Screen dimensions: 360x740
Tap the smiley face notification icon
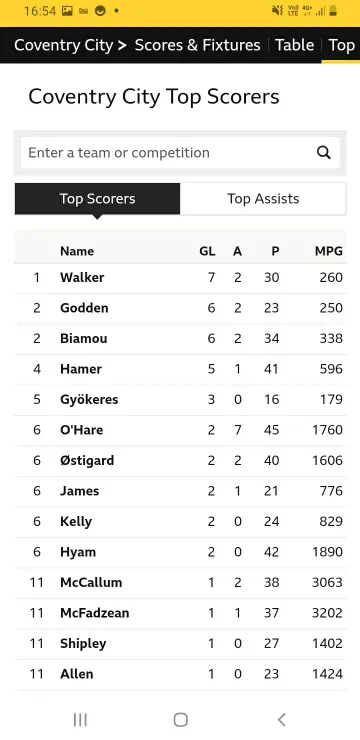click(100, 10)
